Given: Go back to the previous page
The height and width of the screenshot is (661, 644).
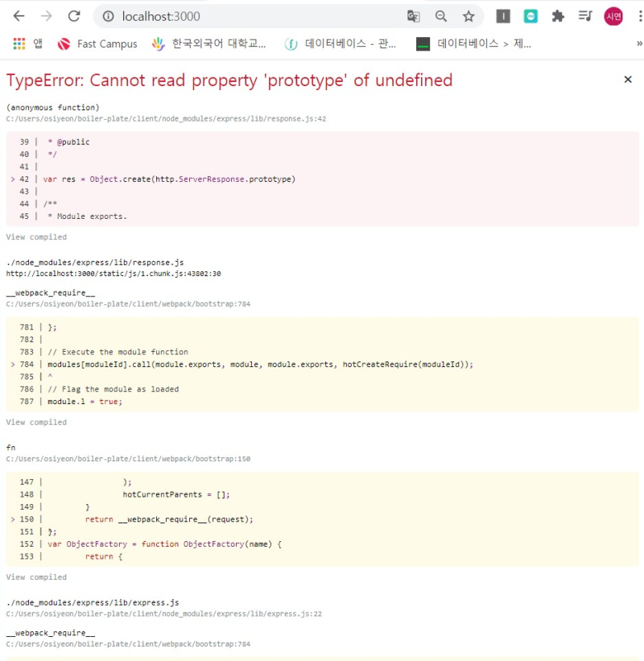Looking at the screenshot, I should [x=19, y=16].
